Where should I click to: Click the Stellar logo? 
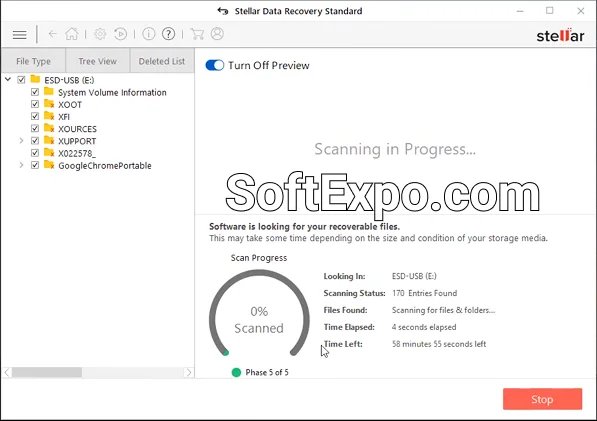pos(560,35)
